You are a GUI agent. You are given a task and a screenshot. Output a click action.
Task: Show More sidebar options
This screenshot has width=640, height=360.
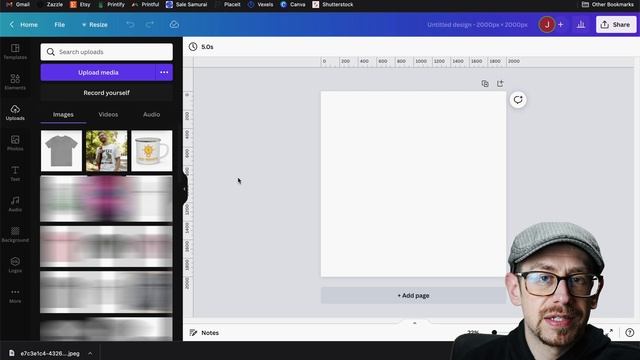point(15,296)
